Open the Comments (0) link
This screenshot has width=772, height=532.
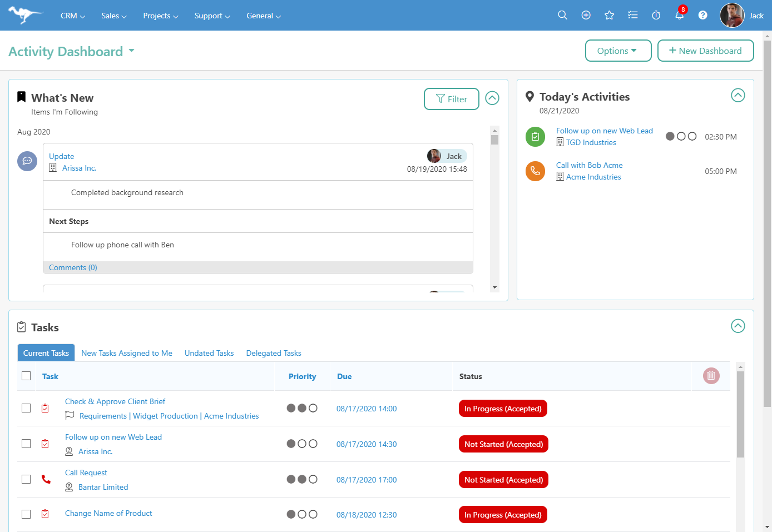[73, 267]
